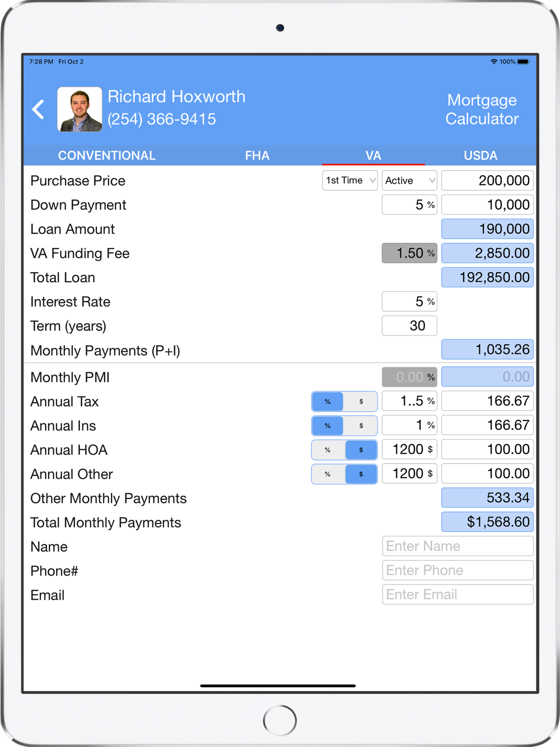Screen dimensions: 560x747
Task: Edit the Annual Tax rate field
Action: [409, 401]
